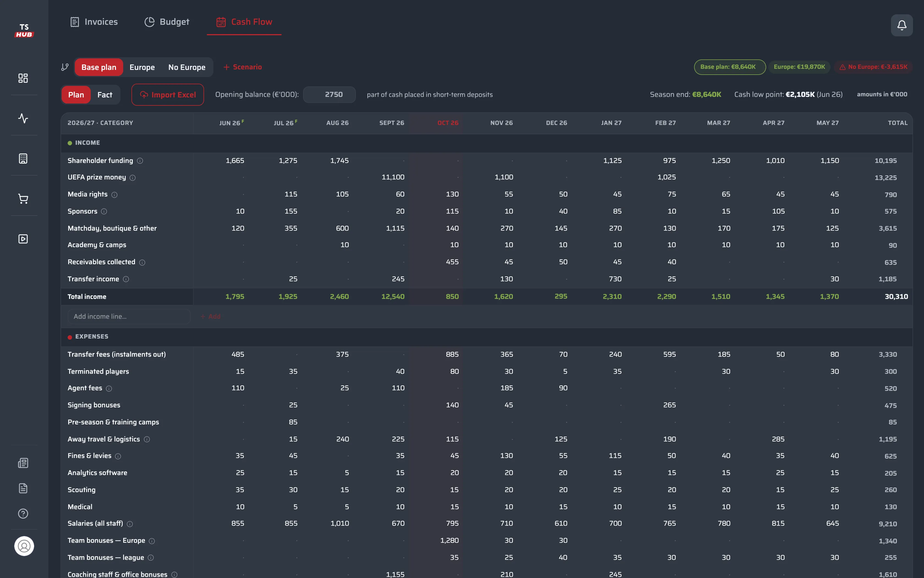924x578 pixels.
Task: Switch to the Budget tab
Action: click(x=167, y=22)
